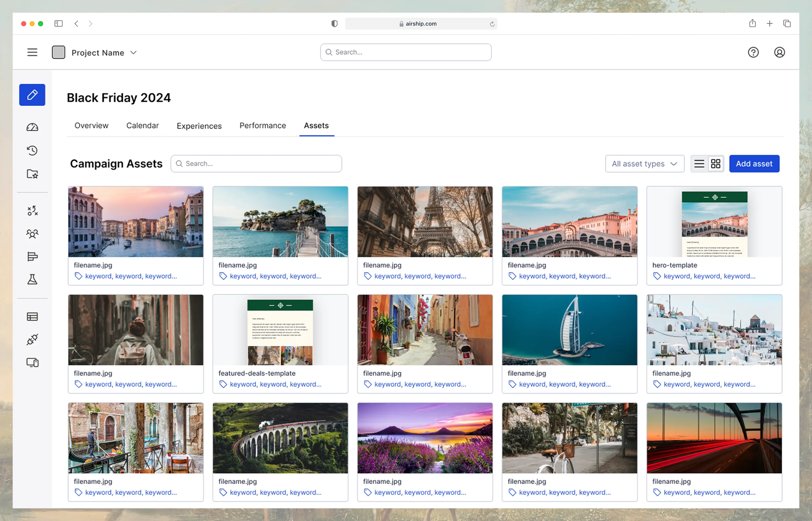This screenshot has width=812, height=521.
Task: Open the featured-deals-template asset thumbnail
Action: pyautogui.click(x=280, y=330)
